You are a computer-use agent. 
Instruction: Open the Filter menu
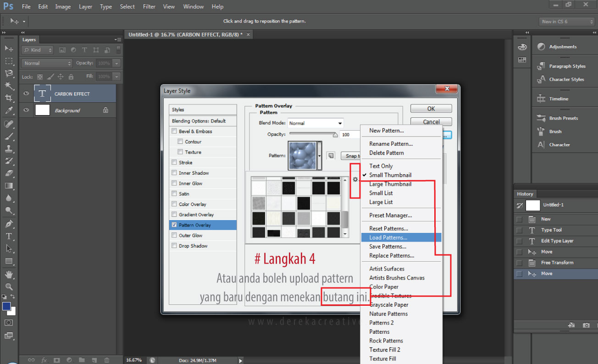(x=149, y=6)
